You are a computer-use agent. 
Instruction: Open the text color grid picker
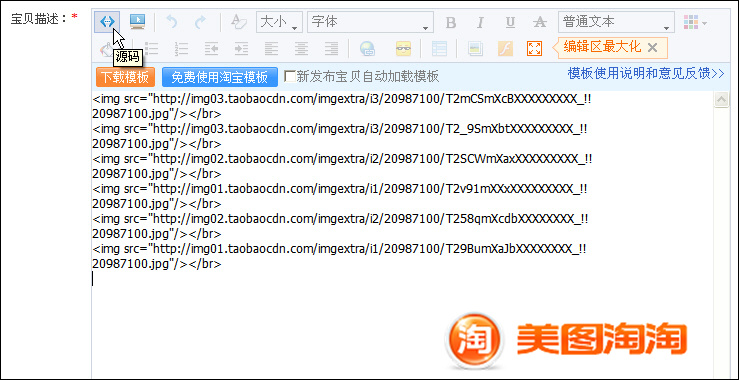coord(695,22)
